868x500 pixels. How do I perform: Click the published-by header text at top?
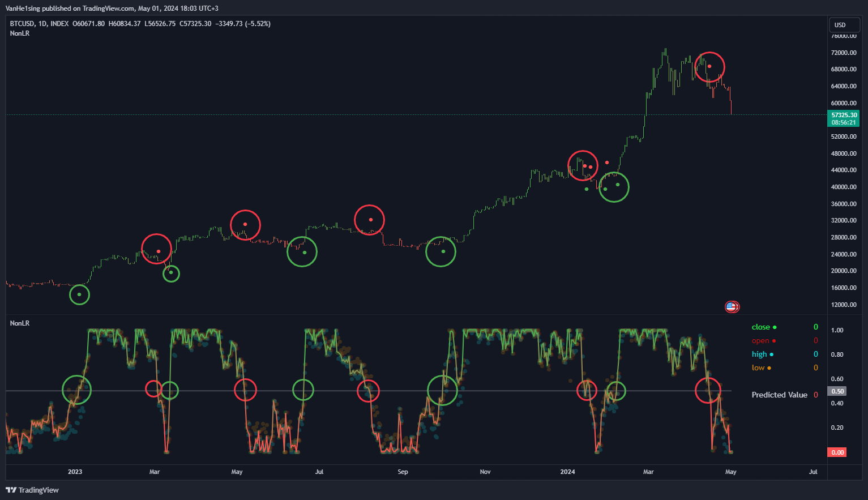112,8
